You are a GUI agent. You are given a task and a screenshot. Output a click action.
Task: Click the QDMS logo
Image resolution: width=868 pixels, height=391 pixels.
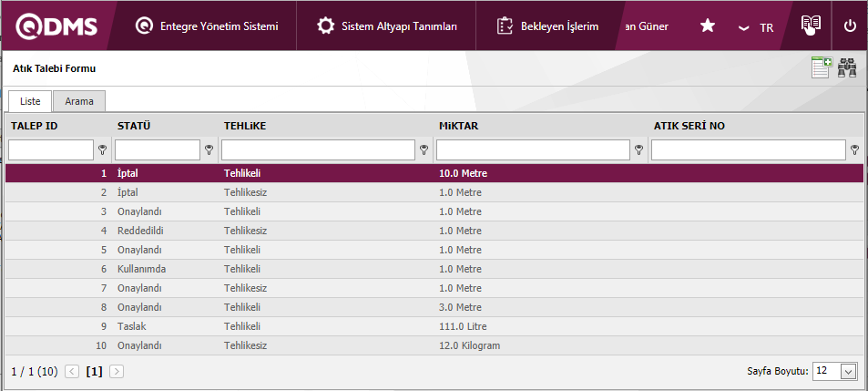(x=56, y=26)
